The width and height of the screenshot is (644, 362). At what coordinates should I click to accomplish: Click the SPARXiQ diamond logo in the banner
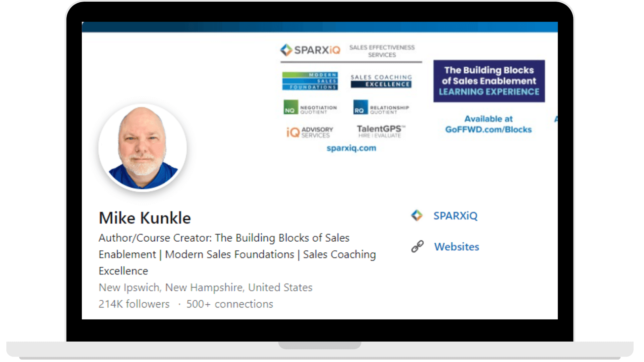pyautogui.click(x=287, y=50)
